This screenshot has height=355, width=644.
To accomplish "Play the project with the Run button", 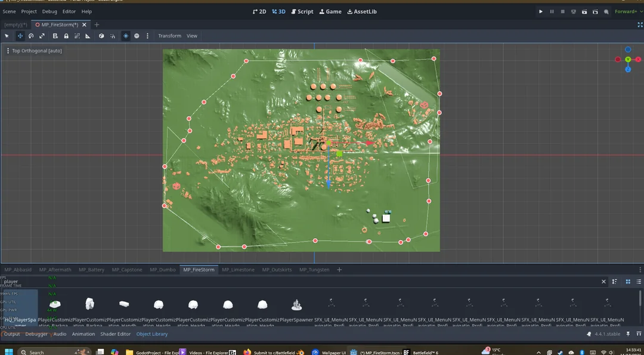I will click(x=541, y=11).
